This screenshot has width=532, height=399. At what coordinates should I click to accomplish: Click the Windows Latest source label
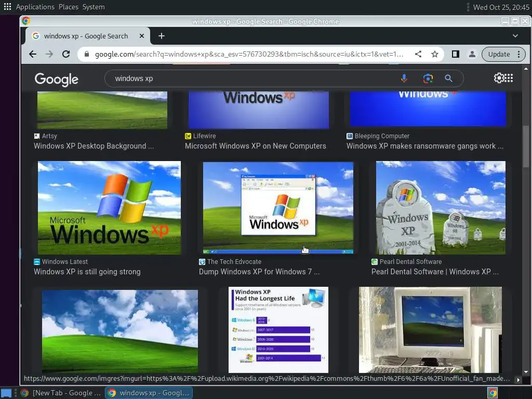tap(65, 262)
